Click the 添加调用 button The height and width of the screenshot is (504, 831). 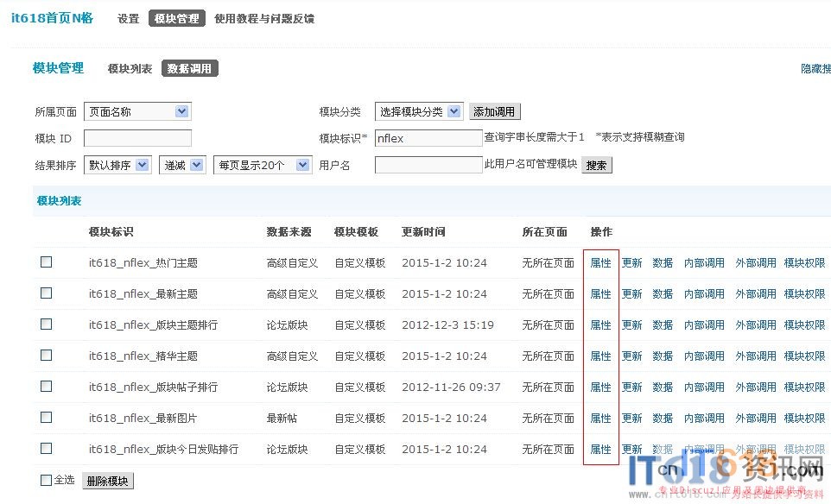click(495, 112)
